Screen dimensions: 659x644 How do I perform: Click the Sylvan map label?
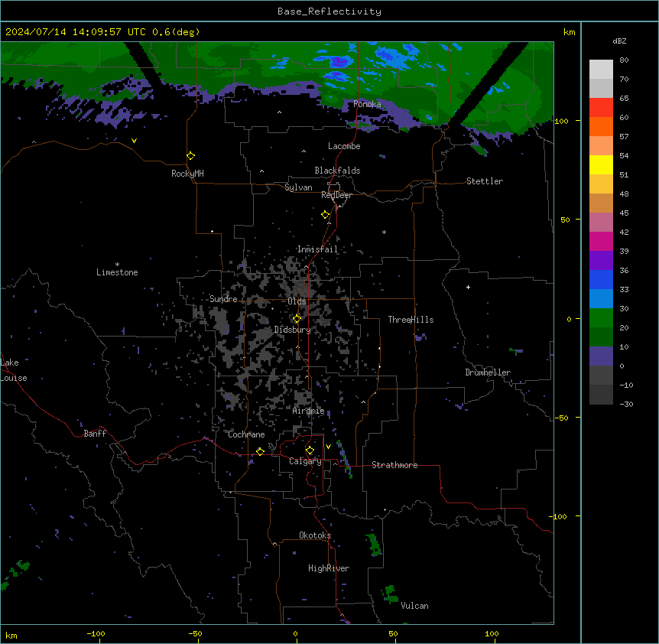click(x=298, y=187)
